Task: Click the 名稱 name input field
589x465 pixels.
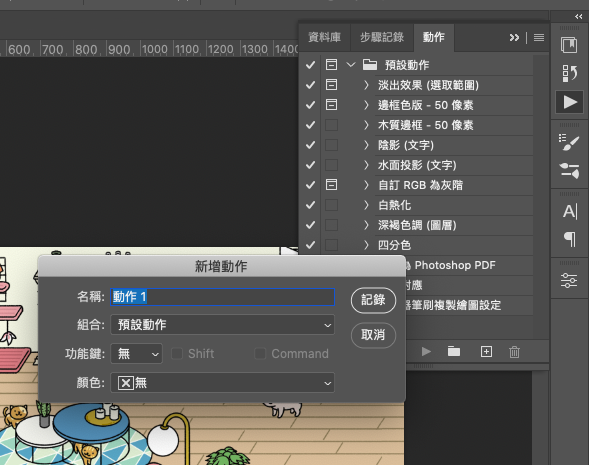Action: tap(222, 297)
